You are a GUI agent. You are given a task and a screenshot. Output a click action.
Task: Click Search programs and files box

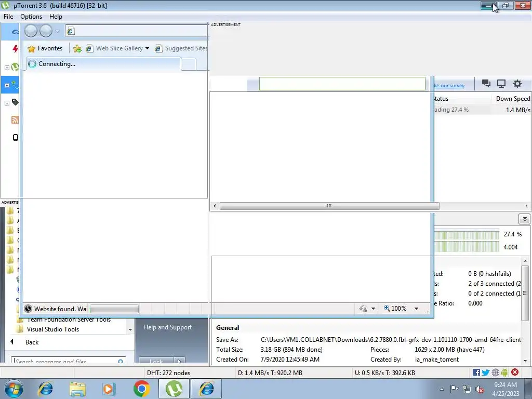(69, 361)
